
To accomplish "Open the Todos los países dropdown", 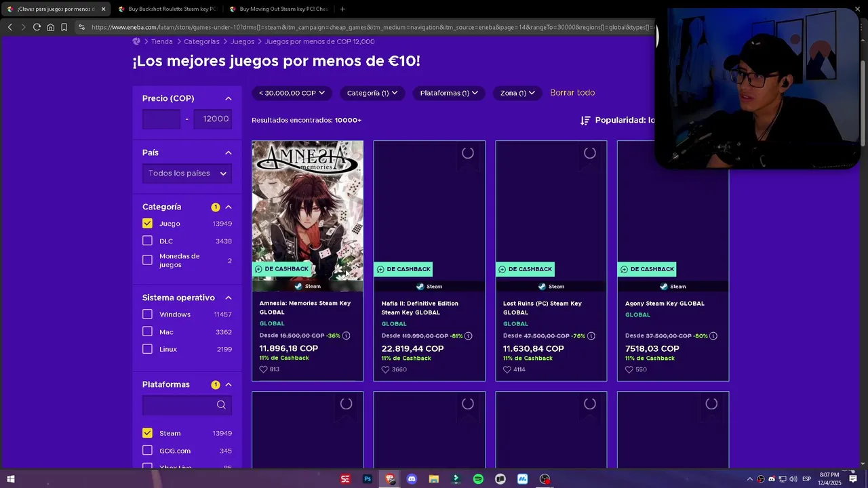I will 187,174.
